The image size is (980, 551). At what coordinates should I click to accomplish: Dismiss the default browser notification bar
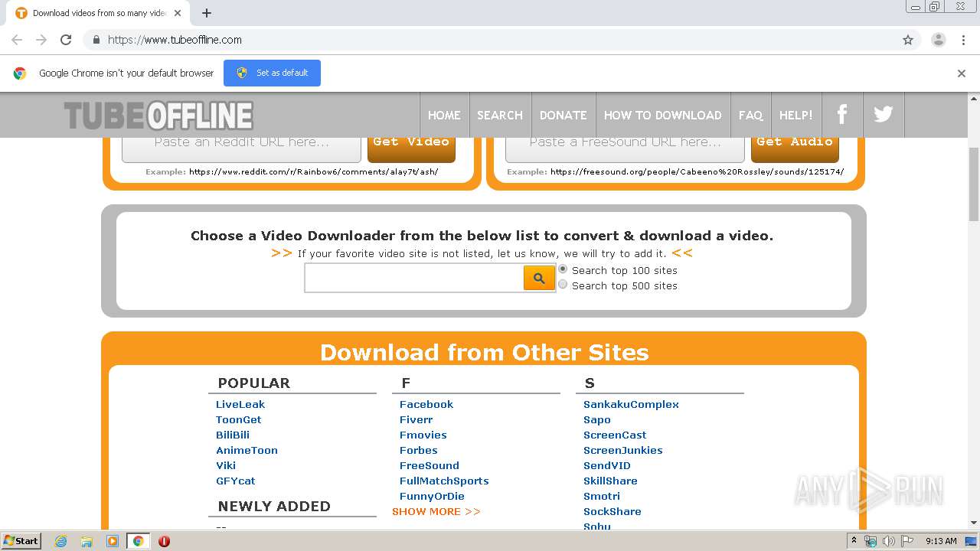(962, 73)
